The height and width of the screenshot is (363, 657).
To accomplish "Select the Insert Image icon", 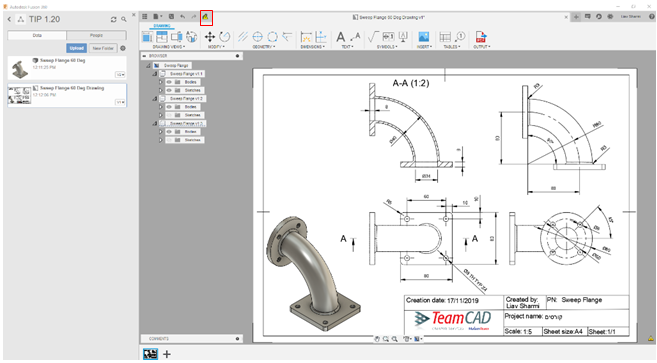I will [x=424, y=37].
